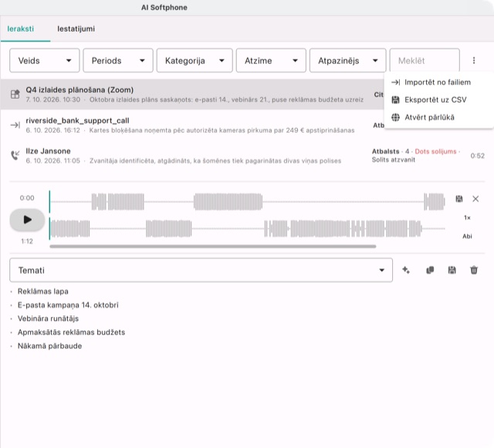Click the Meklēt search field

click(425, 60)
